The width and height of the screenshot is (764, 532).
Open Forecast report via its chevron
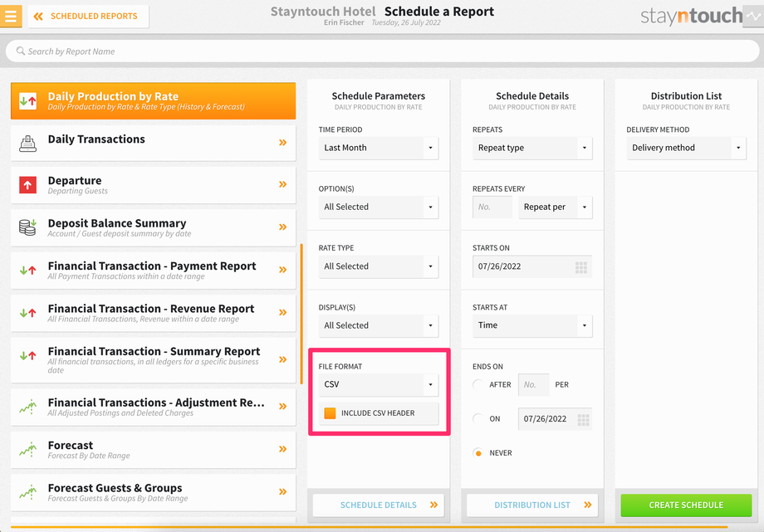click(282, 449)
